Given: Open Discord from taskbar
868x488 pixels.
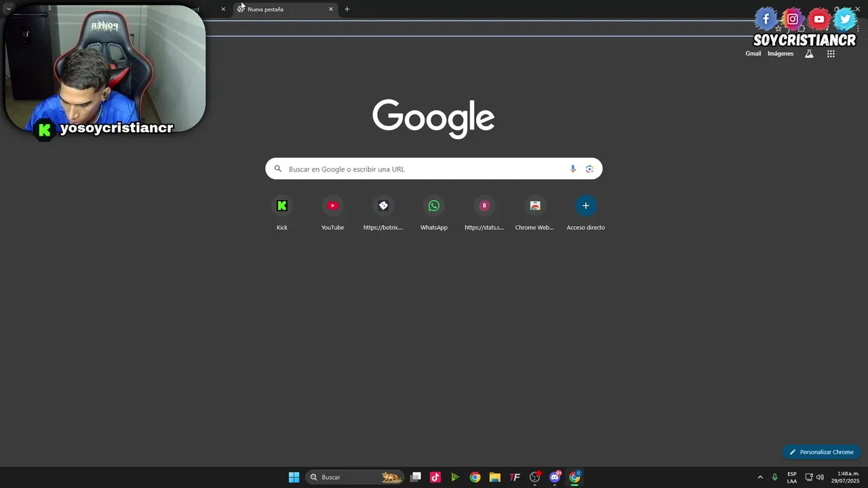Looking at the screenshot, I should tap(555, 477).
